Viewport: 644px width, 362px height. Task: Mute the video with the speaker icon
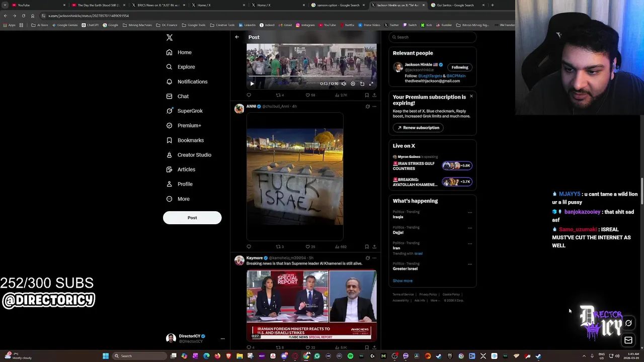click(344, 83)
